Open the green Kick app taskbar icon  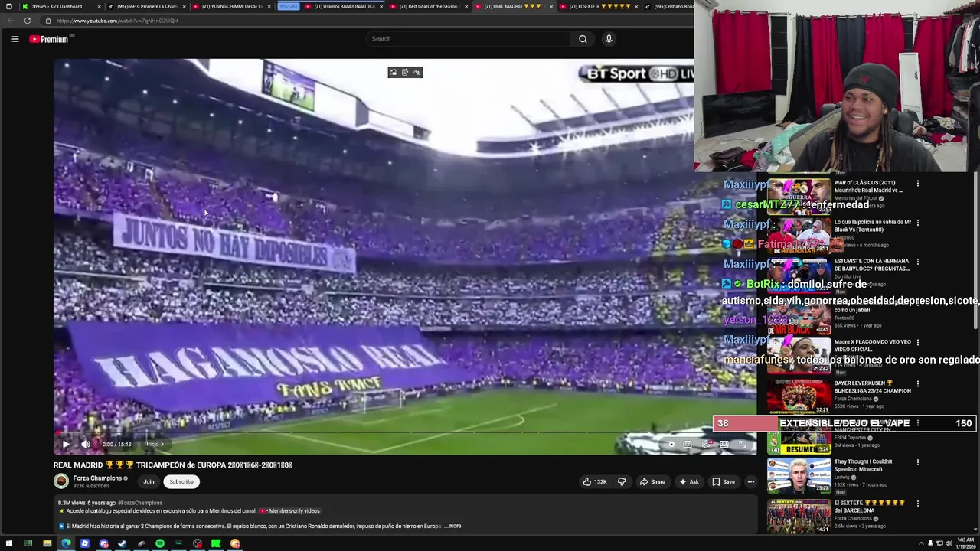[216, 544]
